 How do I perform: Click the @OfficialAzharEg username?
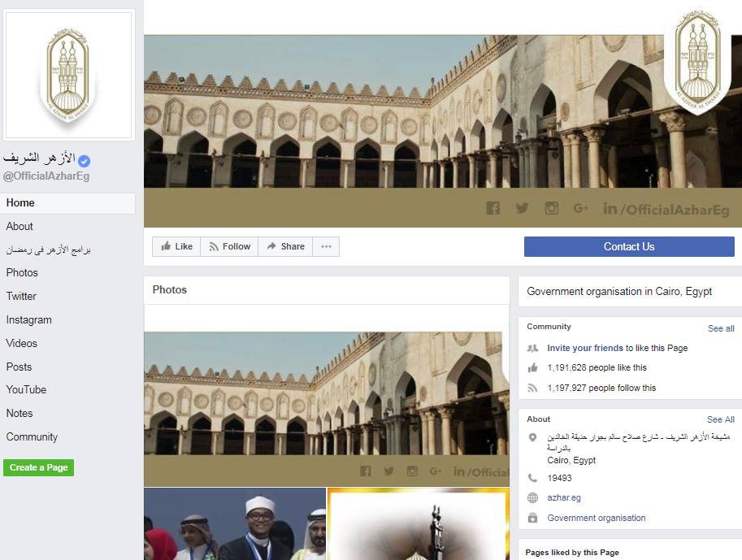46,176
